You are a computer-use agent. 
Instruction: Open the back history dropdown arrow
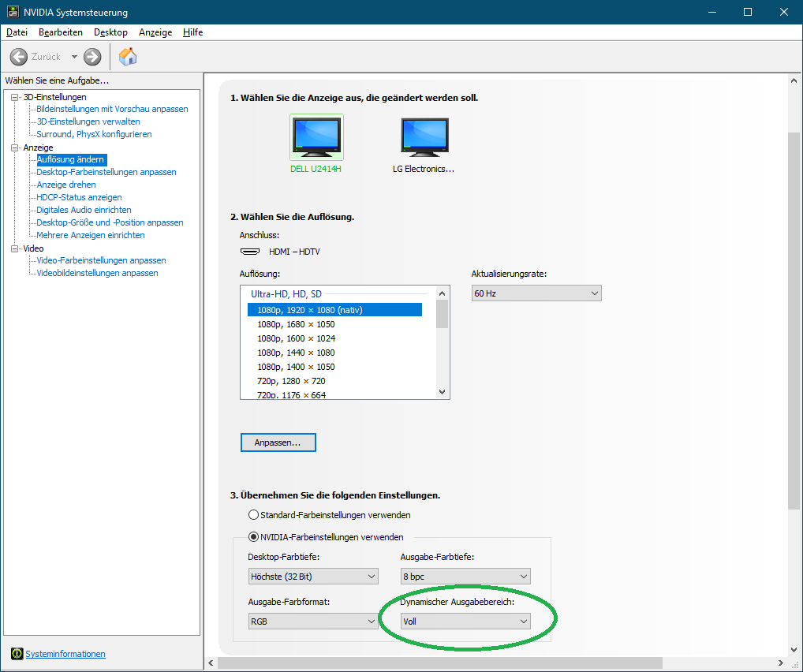pos(74,57)
